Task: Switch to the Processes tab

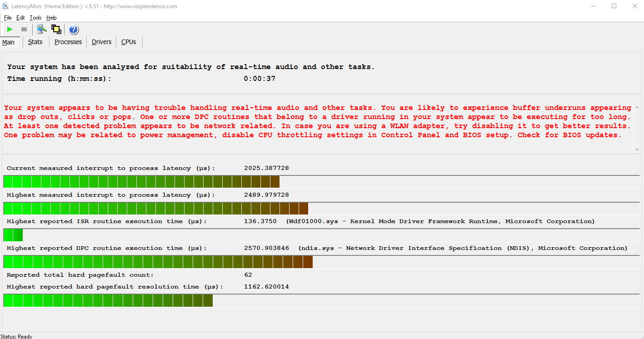Action: [x=68, y=42]
